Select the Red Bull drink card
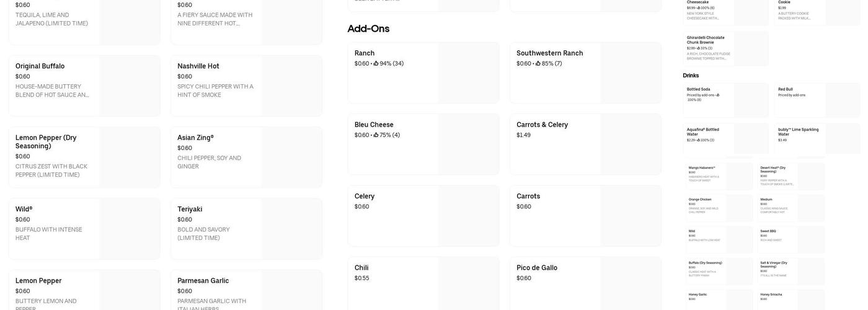 817,100
